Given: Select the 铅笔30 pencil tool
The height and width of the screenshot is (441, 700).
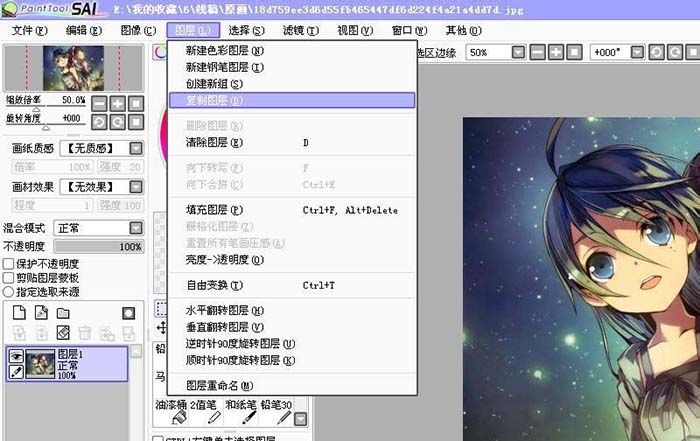Looking at the screenshot, I should [x=276, y=412].
